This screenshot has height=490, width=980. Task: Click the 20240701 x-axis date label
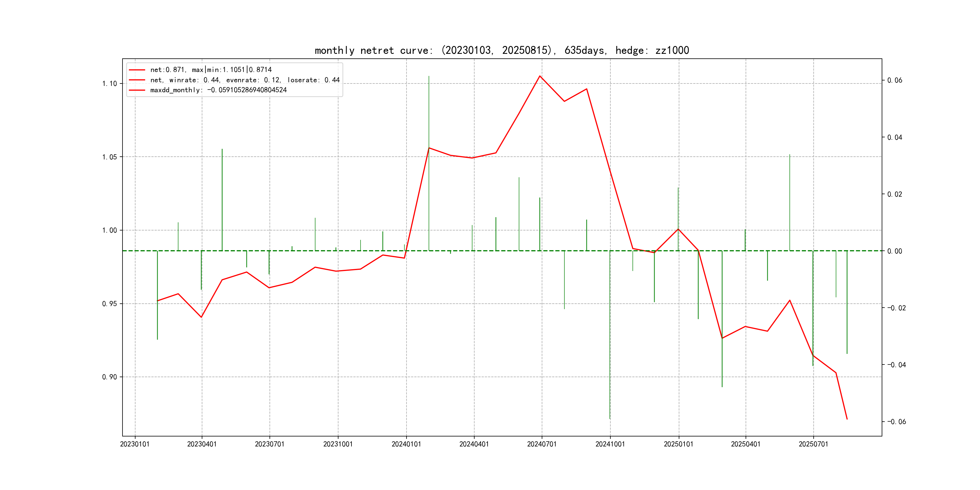[542, 444]
